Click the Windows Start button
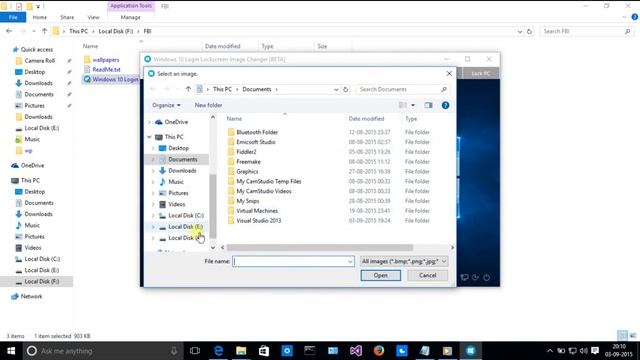 click(11, 351)
